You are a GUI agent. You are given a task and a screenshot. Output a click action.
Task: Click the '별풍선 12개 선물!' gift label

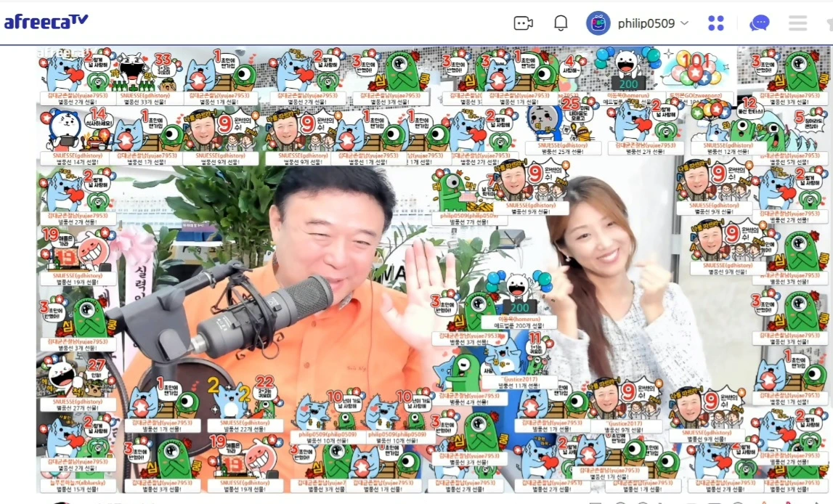coord(728,151)
